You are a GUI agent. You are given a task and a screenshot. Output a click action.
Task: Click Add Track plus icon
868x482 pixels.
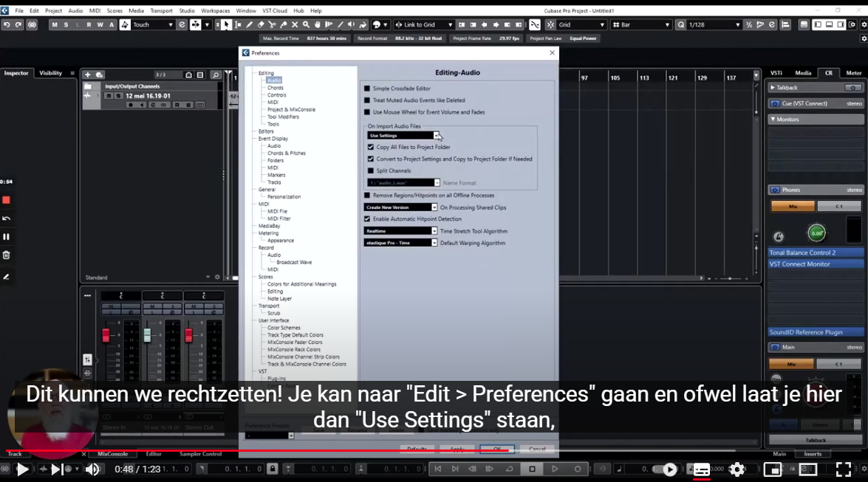tap(87, 74)
